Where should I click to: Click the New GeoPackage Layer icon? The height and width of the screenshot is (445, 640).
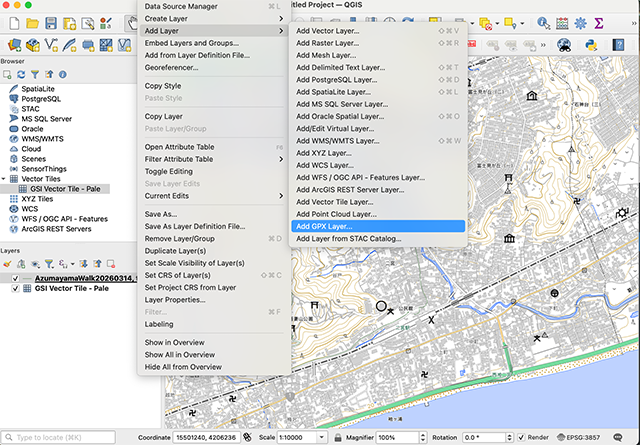coord(33,45)
